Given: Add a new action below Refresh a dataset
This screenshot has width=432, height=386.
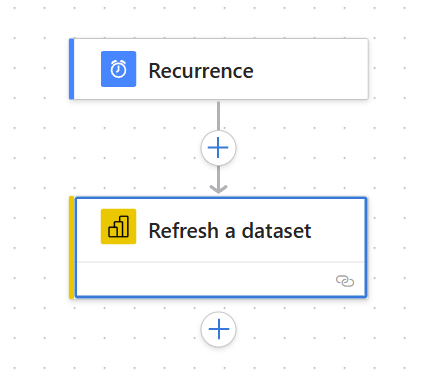Looking at the screenshot, I should [x=218, y=329].
